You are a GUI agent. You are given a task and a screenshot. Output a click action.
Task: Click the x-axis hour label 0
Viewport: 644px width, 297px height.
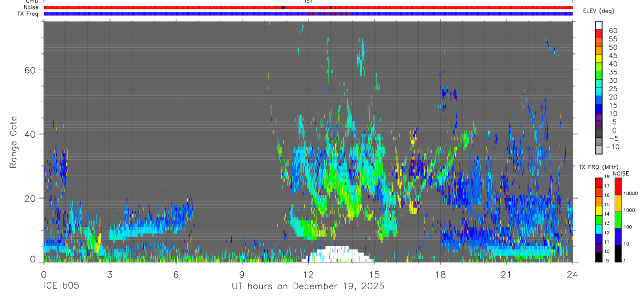pyautogui.click(x=44, y=274)
